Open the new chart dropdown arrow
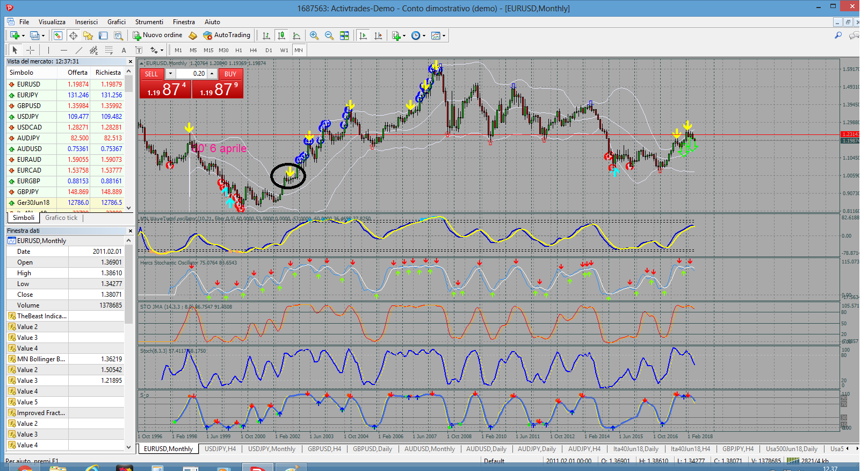Viewport: 868px width, 471px height. 23,36
